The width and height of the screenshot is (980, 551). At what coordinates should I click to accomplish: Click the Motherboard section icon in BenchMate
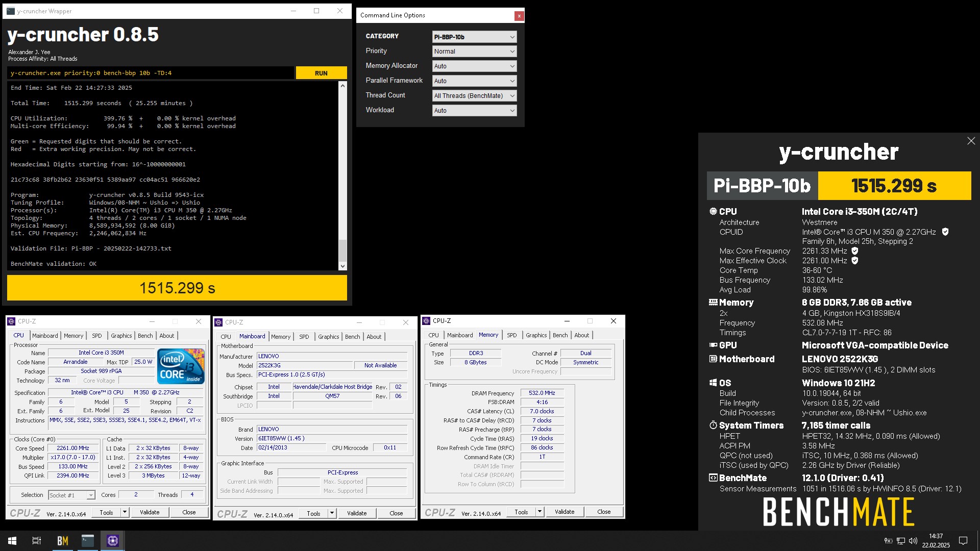[x=713, y=359]
